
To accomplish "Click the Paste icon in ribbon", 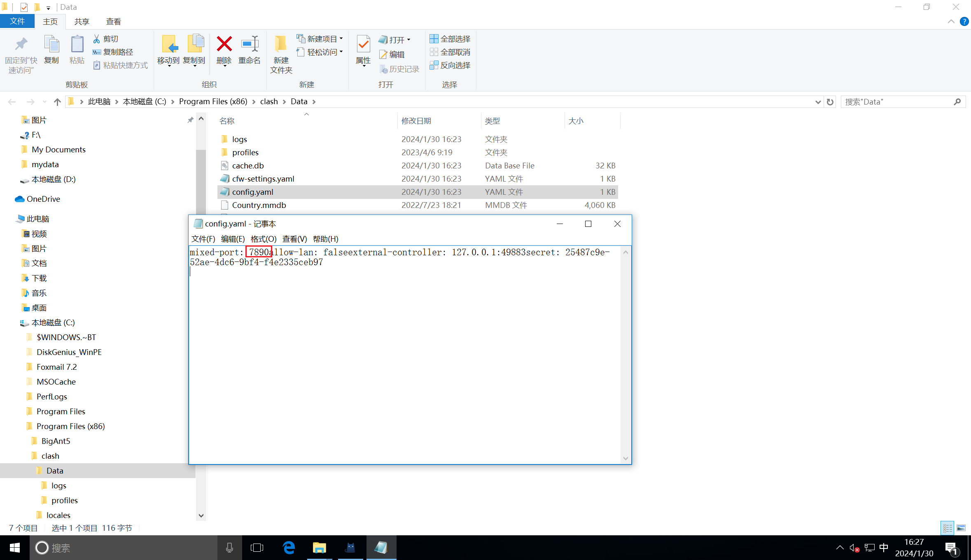I will pyautogui.click(x=77, y=44).
